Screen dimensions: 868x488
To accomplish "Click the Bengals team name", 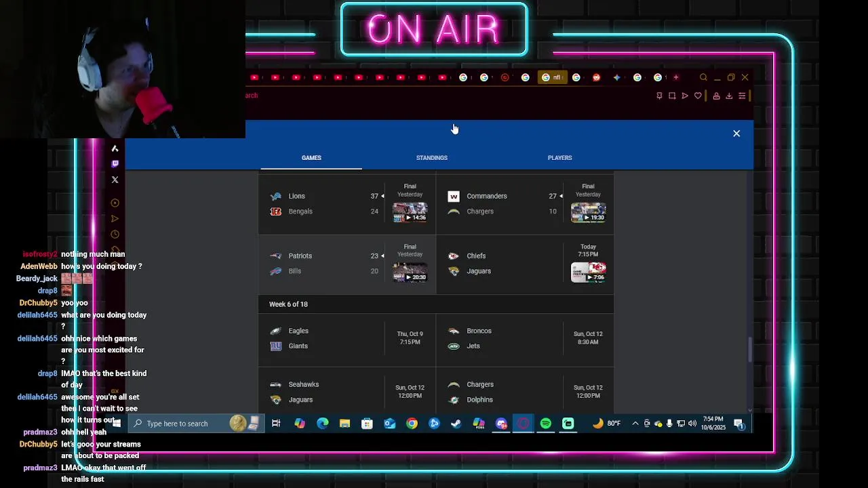I will point(300,211).
